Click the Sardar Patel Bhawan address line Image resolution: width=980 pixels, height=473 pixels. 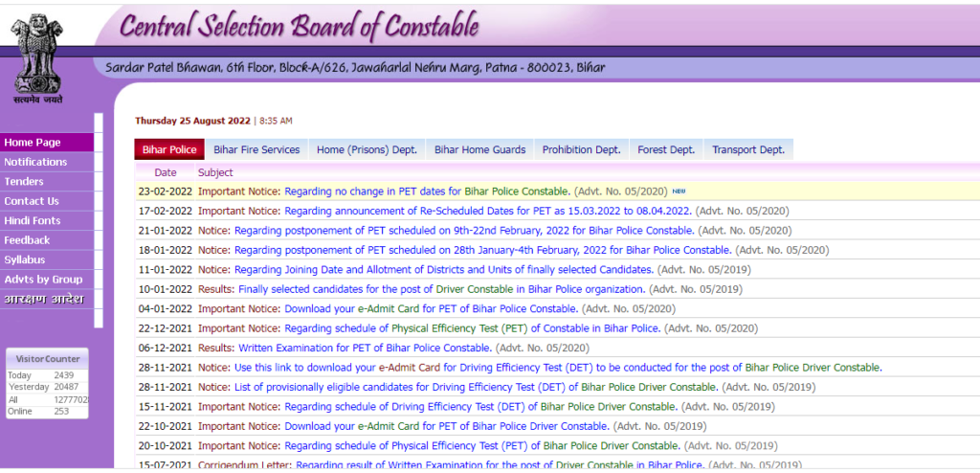(355, 68)
